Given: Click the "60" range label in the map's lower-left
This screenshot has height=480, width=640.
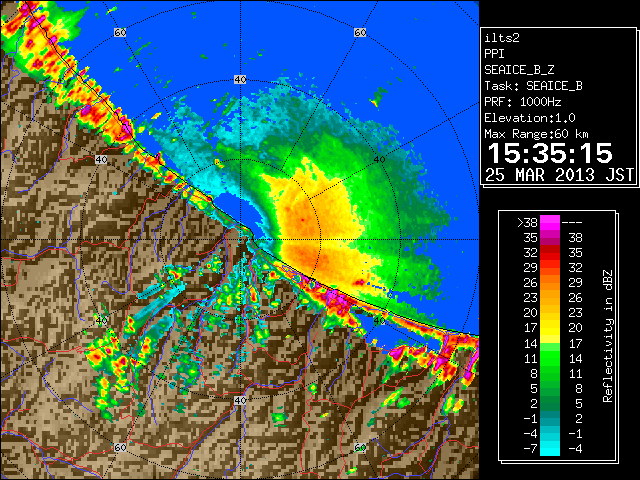Looking at the screenshot, I should click(x=120, y=448).
